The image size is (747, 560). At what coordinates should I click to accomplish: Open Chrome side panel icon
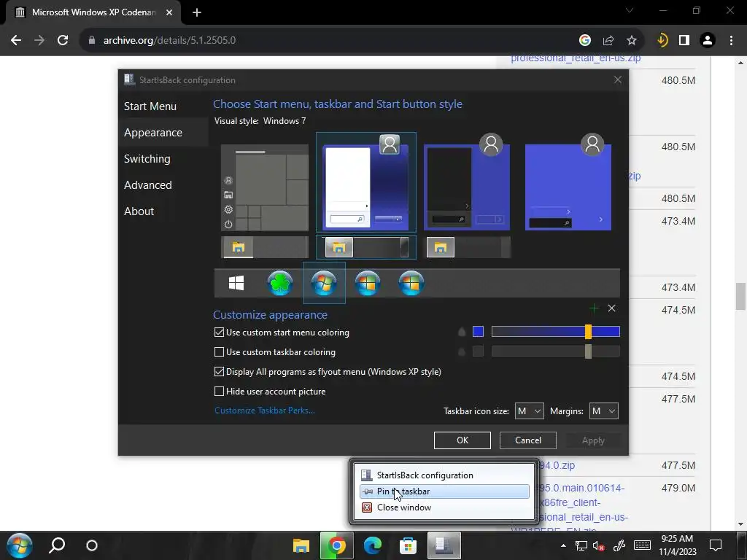point(684,41)
